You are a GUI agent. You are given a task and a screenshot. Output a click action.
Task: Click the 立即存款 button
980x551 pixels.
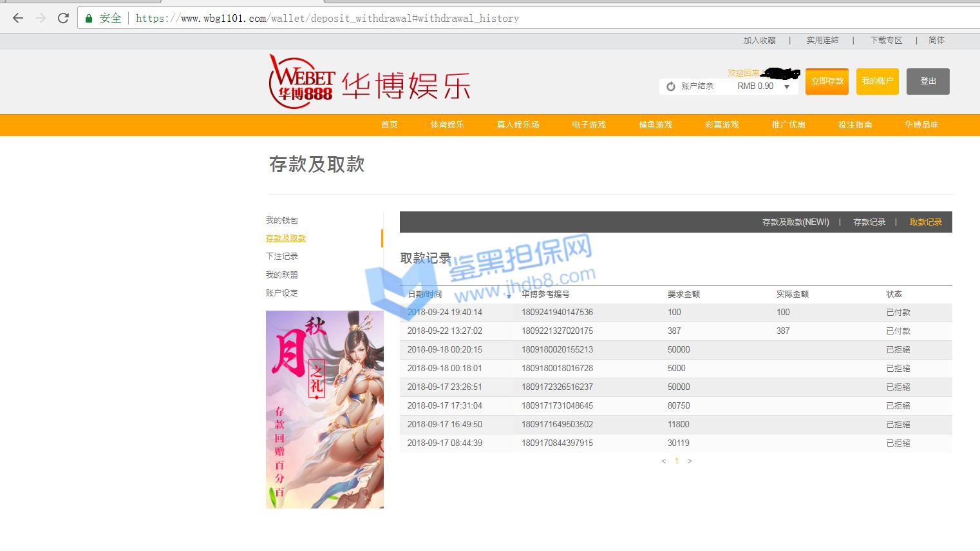827,81
